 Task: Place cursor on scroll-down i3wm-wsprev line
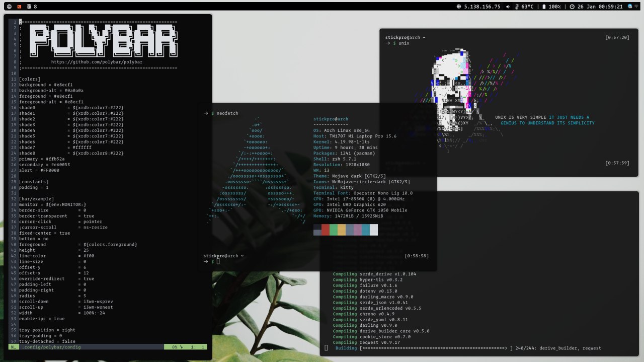pyautogui.click(x=66, y=301)
